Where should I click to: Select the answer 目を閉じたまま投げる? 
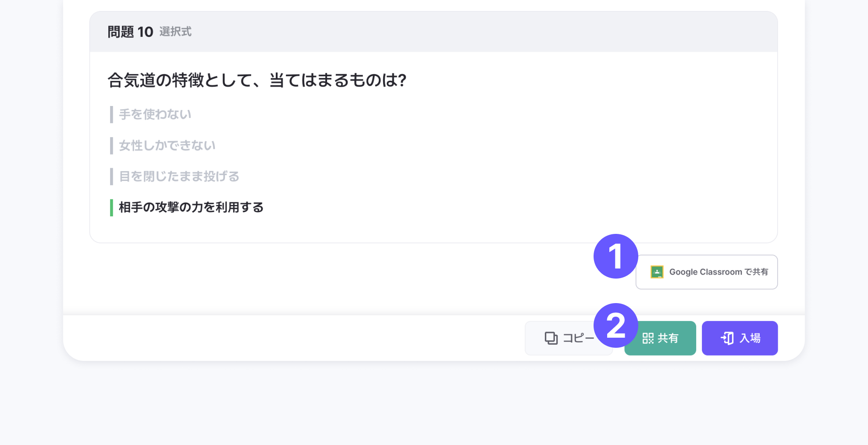pyautogui.click(x=179, y=177)
